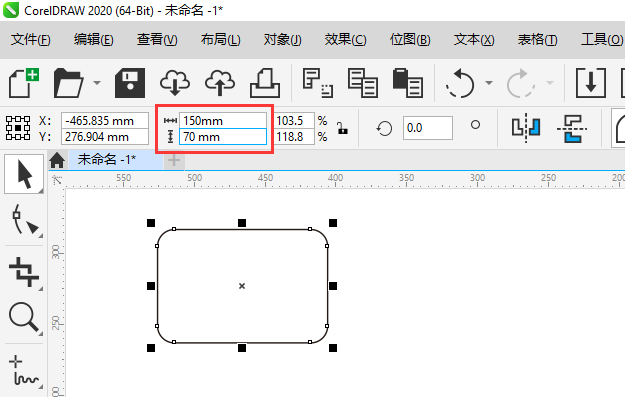The image size is (625, 397).
Task: Click the Save floppy disk icon
Action: [130, 83]
